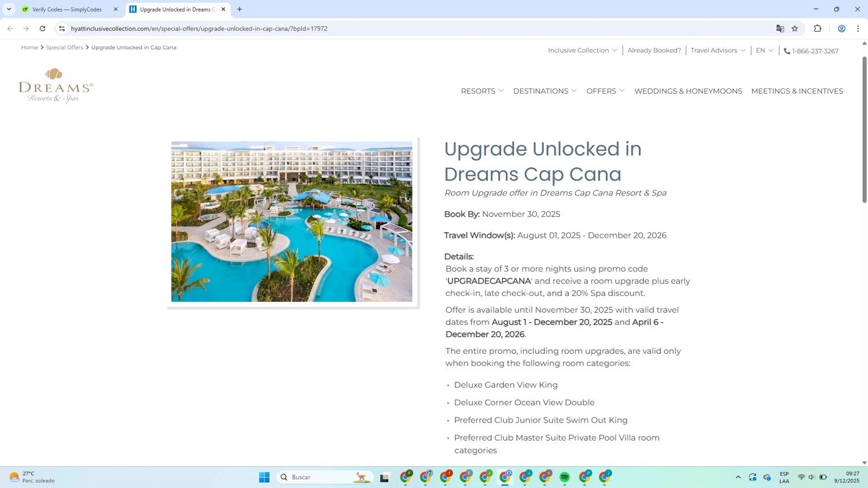Bookmark this page with the star icon
Image resolution: width=868 pixels, height=488 pixels.
coord(795,28)
